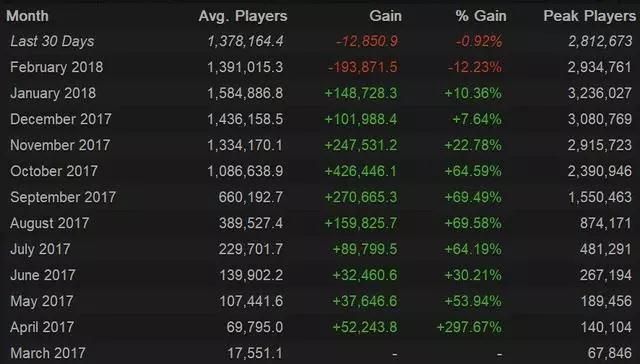Select the Last 30 Days row label

(x=52, y=41)
